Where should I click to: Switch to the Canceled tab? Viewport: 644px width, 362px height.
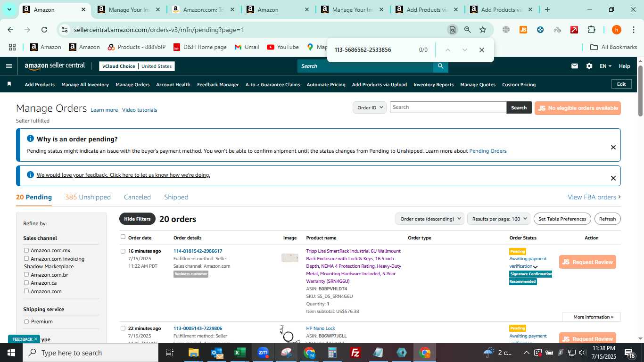[x=137, y=197]
